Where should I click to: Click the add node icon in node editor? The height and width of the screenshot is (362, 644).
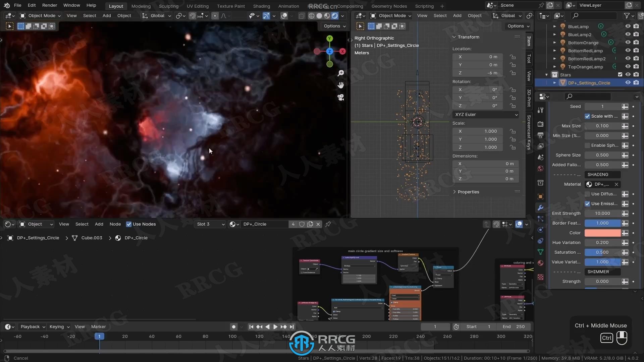click(99, 224)
